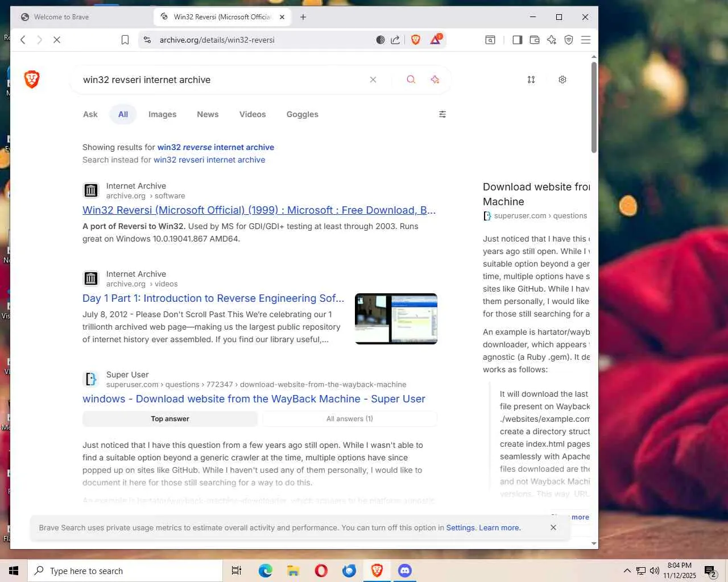728x582 pixels.
Task: Edit the Brave search query field
Action: click(x=222, y=80)
